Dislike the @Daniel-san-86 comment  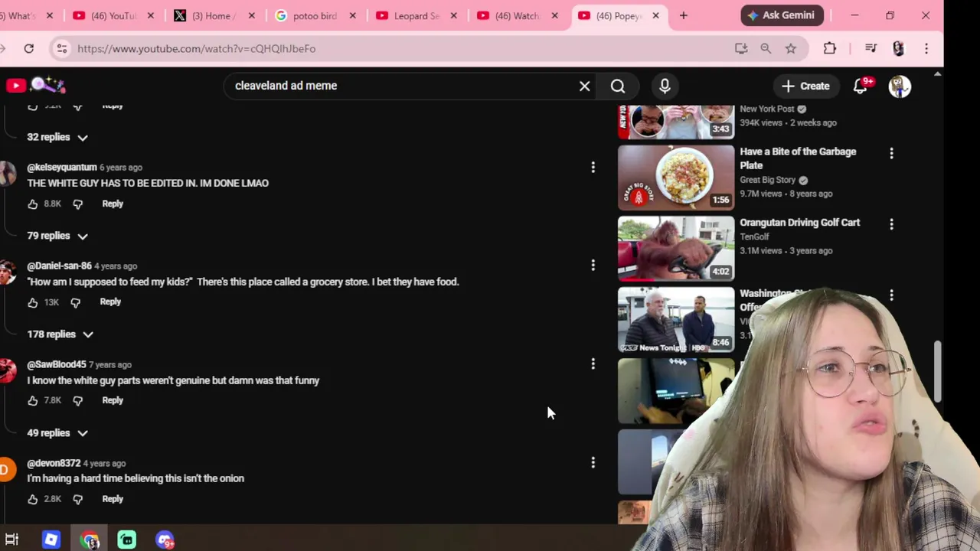coord(75,302)
